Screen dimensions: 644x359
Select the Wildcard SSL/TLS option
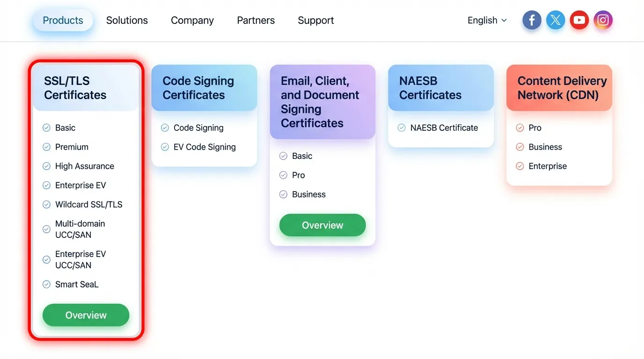click(x=88, y=204)
